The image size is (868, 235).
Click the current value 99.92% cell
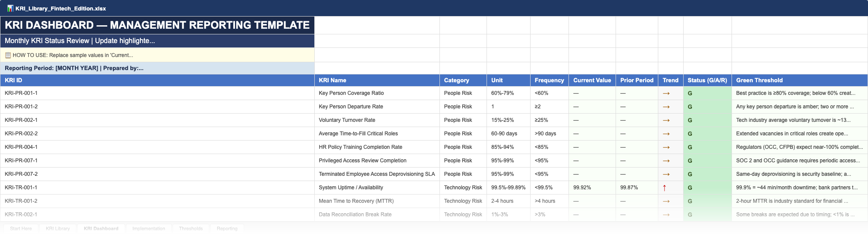pos(592,188)
